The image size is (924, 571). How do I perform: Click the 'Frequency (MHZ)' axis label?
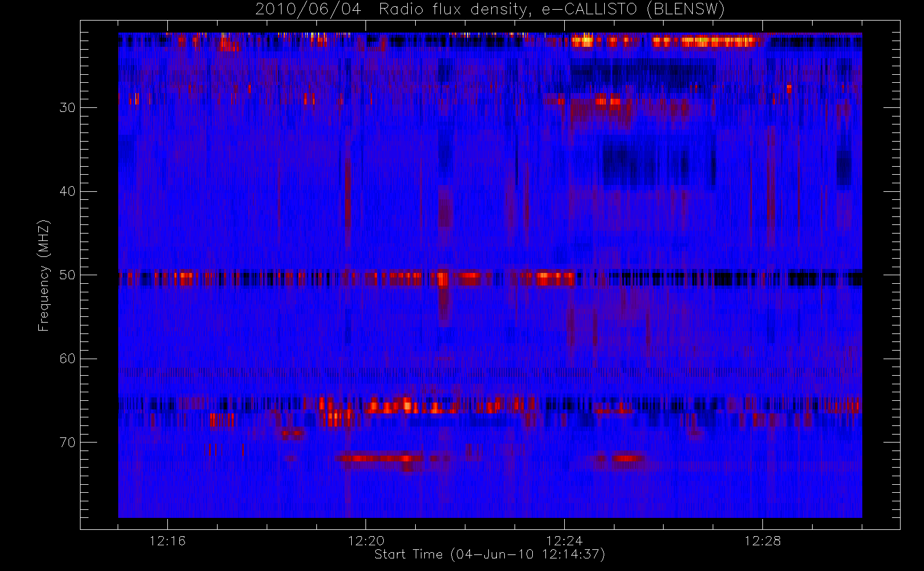(x=44, y=275)
